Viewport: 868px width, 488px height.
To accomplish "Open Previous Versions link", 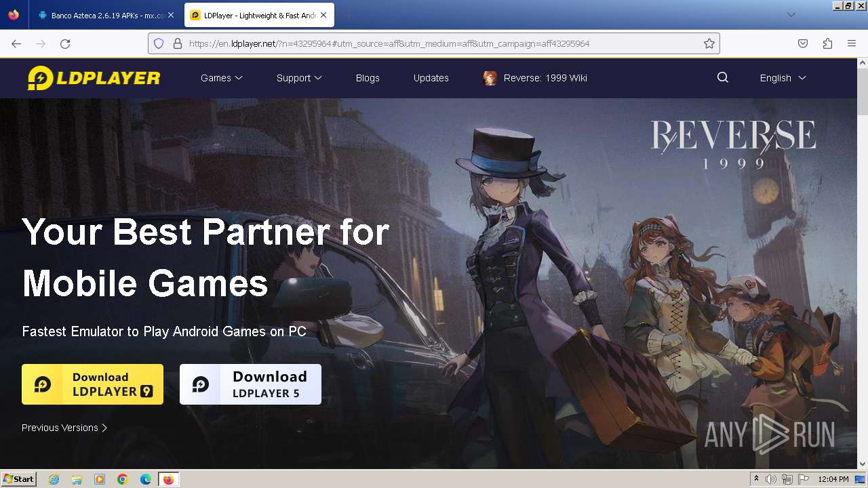I will (x=64, y=428).
